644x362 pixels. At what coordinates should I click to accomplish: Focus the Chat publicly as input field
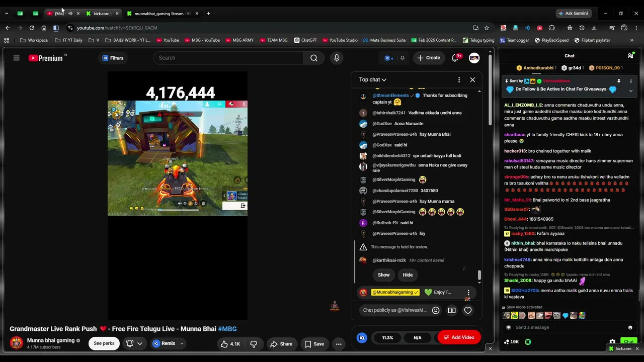coord(395,310)
